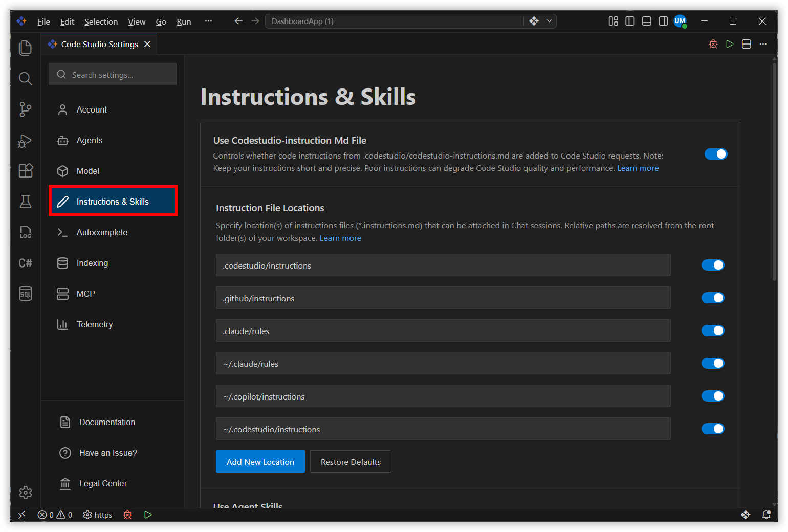Open editor More Actions ellipsis
This screenshot has width=788, height=532.
[763, 44]
